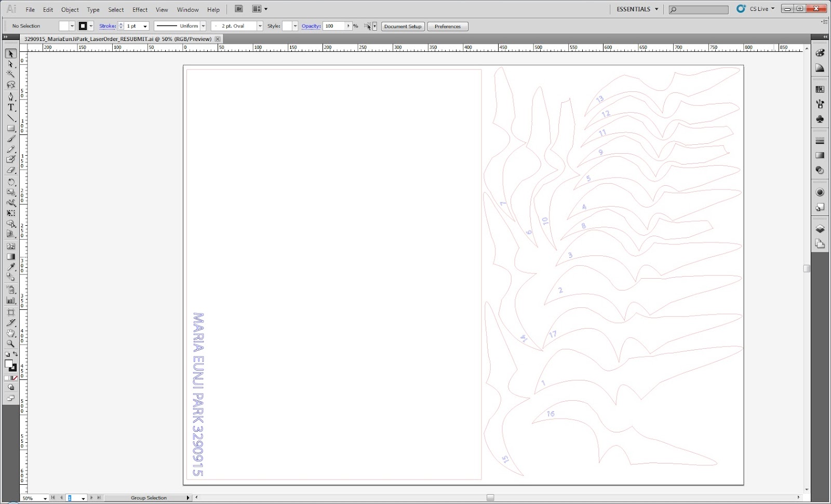Choose the Symbol Sprayer tool
The height and width of the screenshot is (504, 831).
[x=10, y=290]
